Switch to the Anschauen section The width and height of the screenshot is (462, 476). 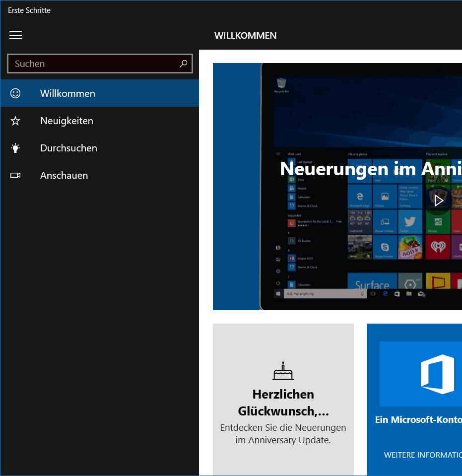point(64,175)
